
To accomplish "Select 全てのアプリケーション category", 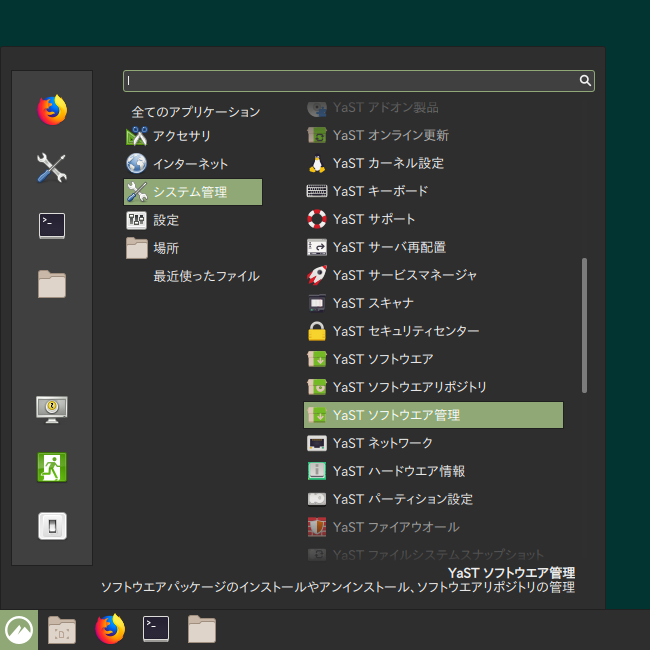I will (x=196, y=112).
